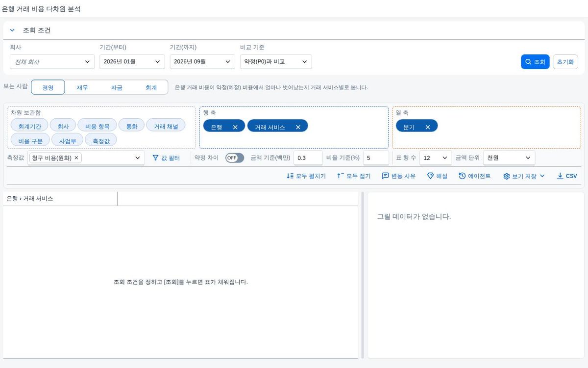Toggle the 약정 차이 OFF switch

[235, 158]
